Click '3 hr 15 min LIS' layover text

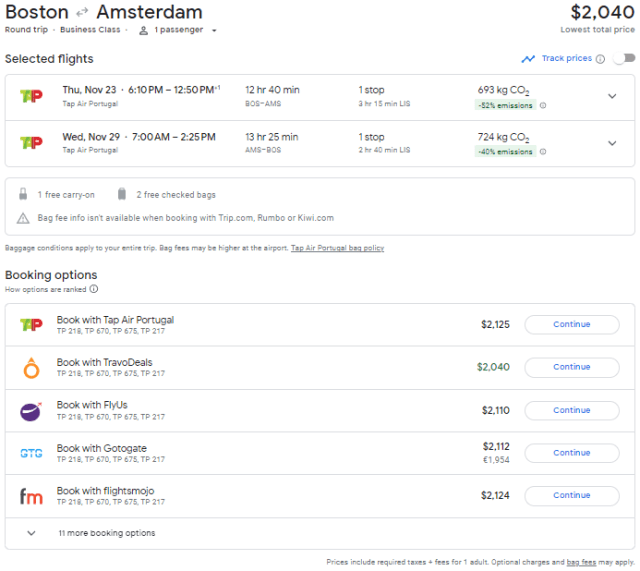point(384,104)
